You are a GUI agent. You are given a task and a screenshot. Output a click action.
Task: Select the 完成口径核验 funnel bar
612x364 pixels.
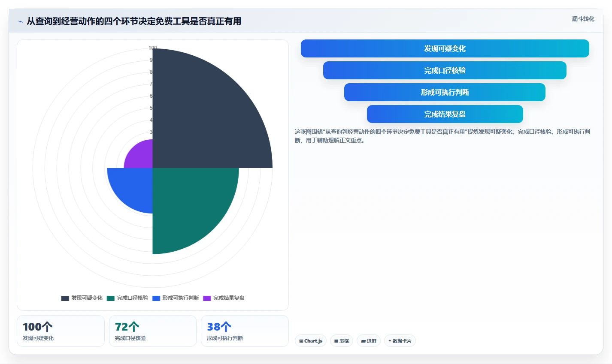445,70
